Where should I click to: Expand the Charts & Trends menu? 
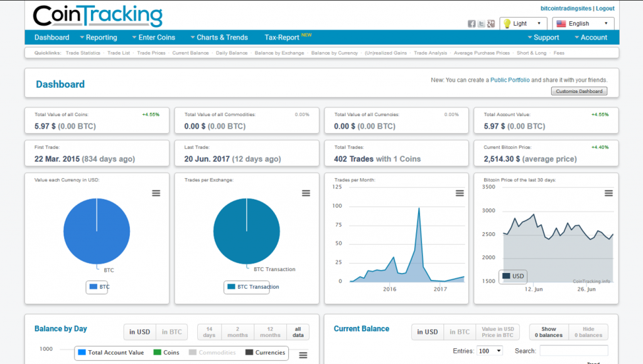tap(219, 37)
